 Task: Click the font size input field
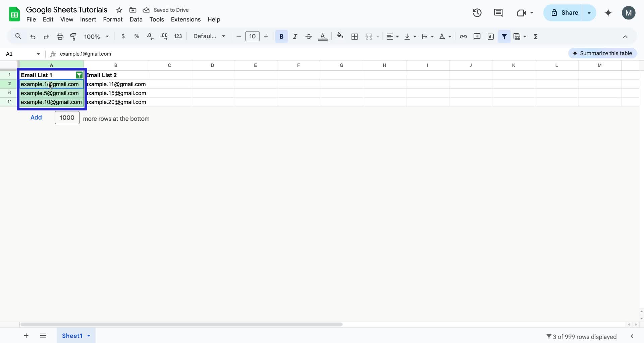252,36
